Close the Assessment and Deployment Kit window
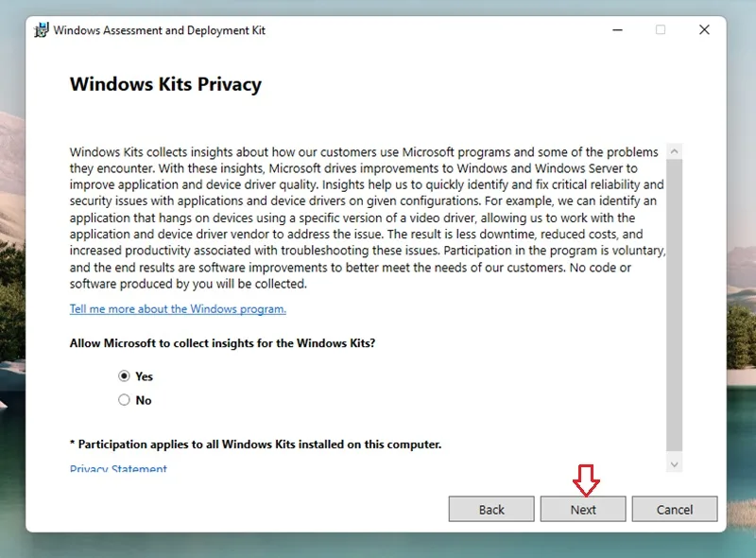 point(704,30)
